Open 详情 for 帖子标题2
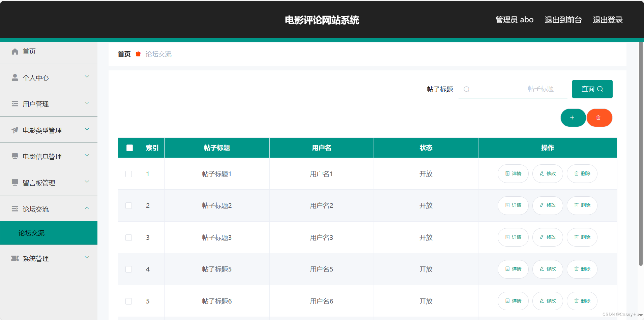 click(x=513, y=205)
